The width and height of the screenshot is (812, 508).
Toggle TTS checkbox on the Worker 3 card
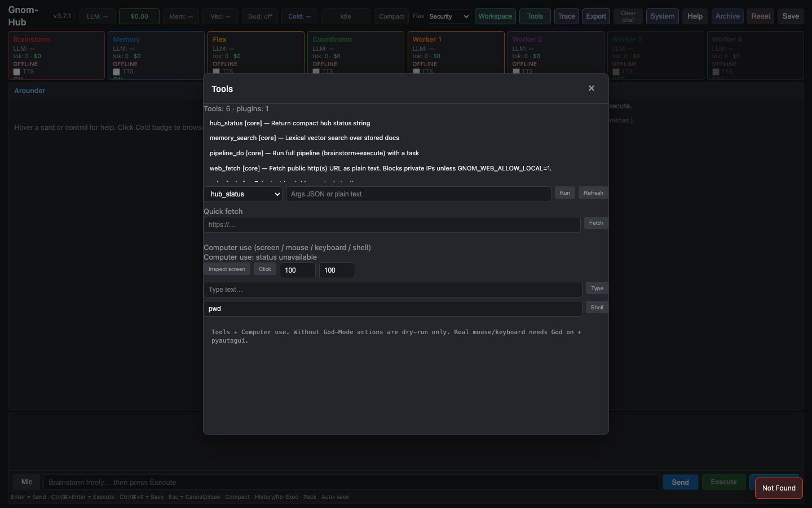tap(616, 72)
